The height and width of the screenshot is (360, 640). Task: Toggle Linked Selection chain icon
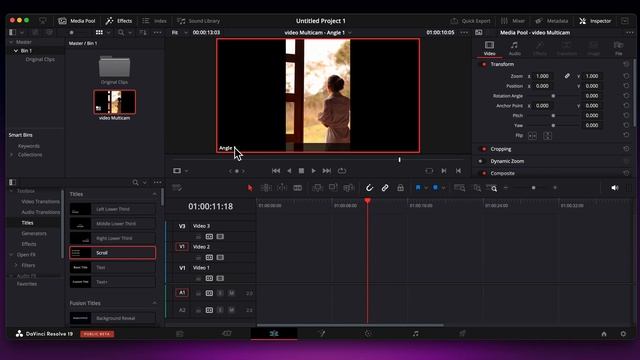[385, 188]
